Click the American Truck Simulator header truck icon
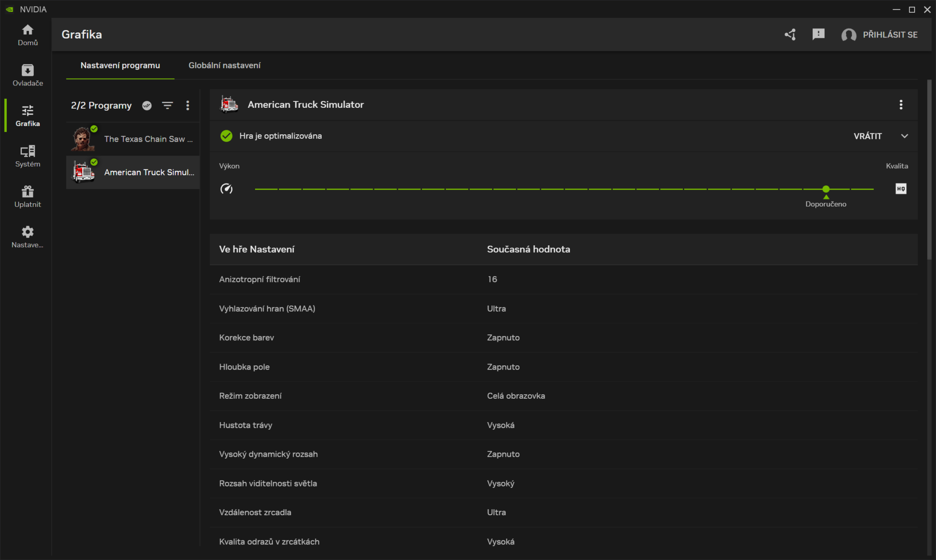Image resolution: width=936 pixels, height=560 pixels. [229, 104]
